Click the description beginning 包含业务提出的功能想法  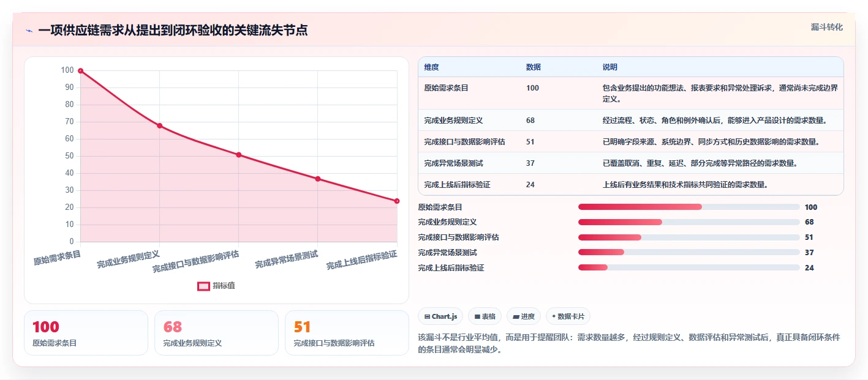720,93
